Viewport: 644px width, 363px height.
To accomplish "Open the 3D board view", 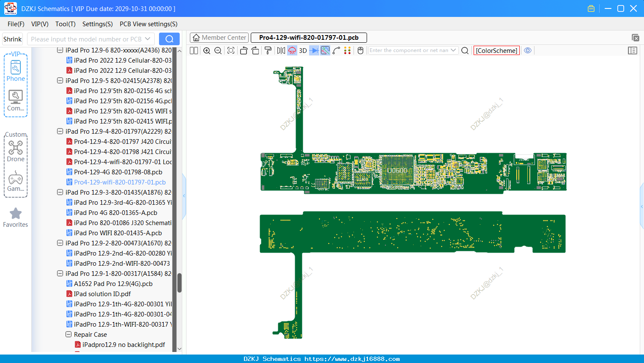I will pyautogui.click(x=303, y=50).
